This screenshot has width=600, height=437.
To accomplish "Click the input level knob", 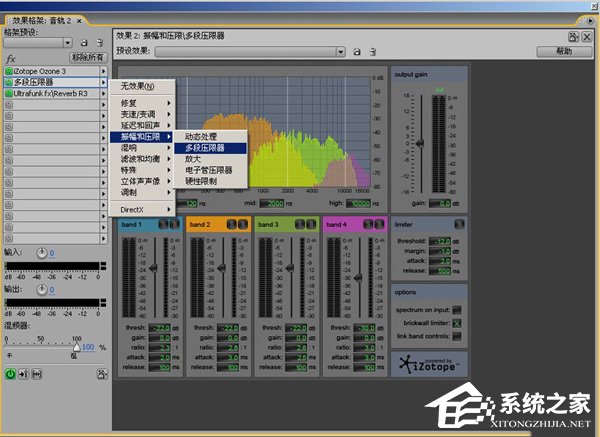I will 41,253.
